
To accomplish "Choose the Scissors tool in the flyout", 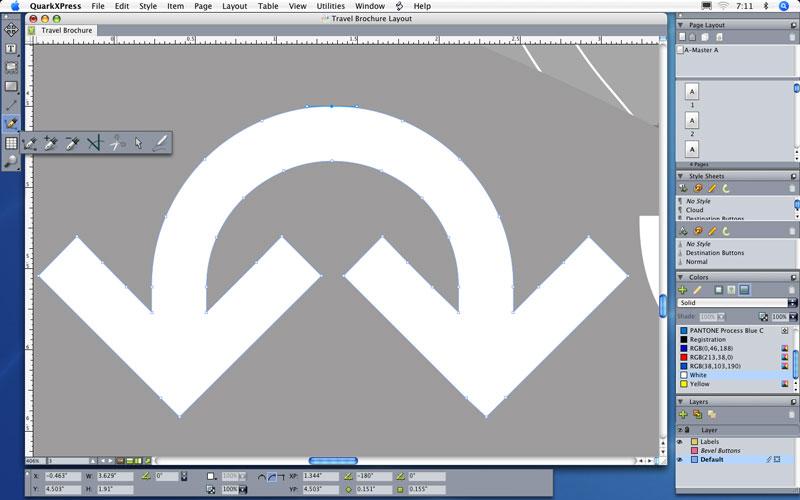I will pyautogui.click(x=117, y=143).
